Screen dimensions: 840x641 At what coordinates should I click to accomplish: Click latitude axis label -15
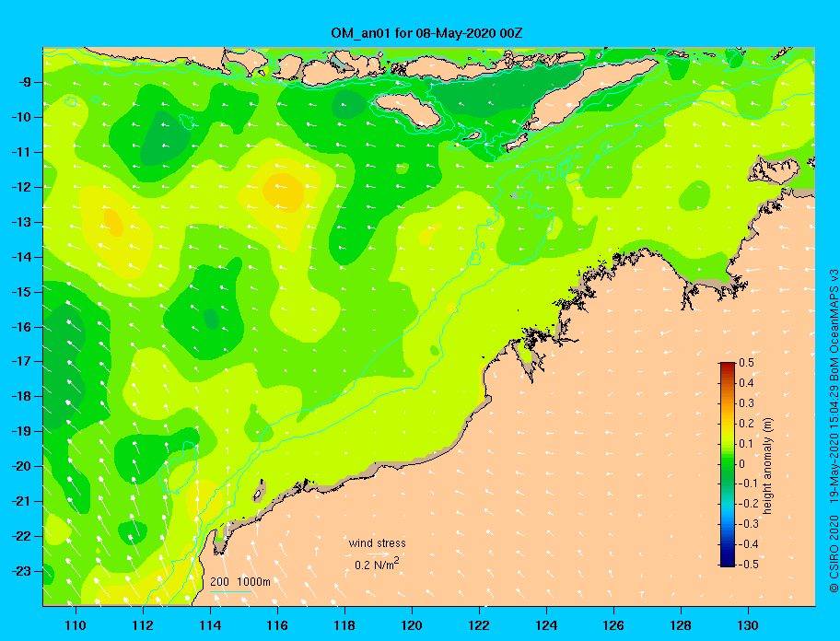click(21, 292)
